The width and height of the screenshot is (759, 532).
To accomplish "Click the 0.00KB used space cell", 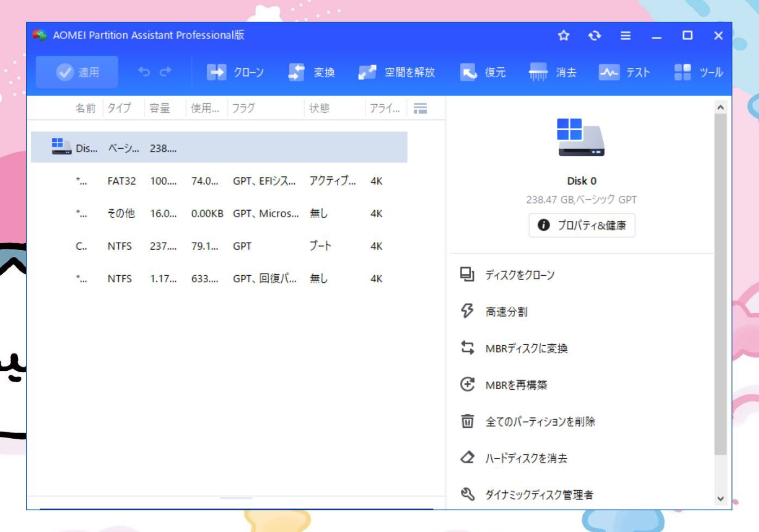I will [x=207, y=213].
